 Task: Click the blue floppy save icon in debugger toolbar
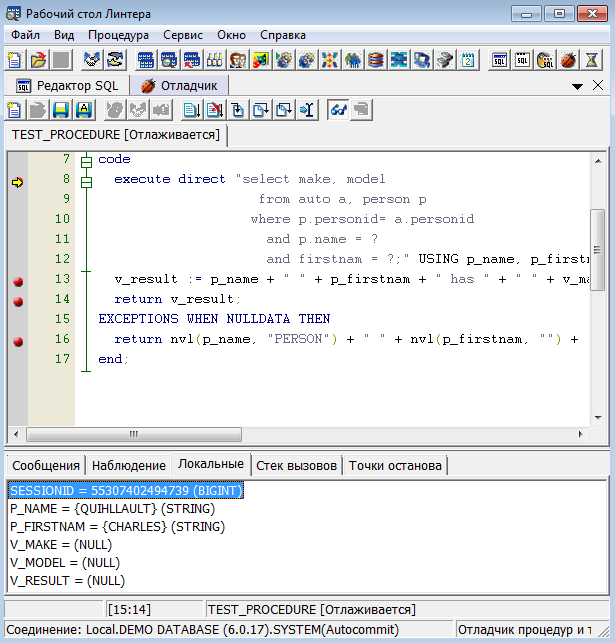[x=61, y=110]
